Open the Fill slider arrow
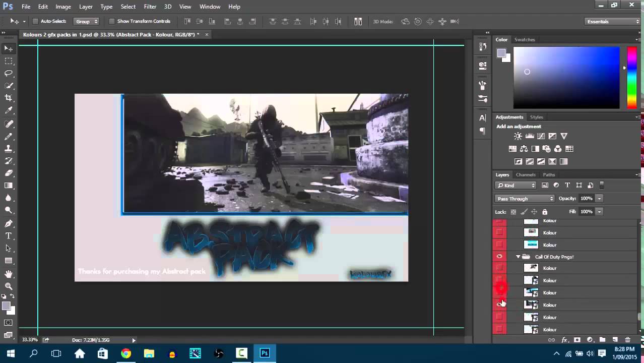The height and width of the screenshot is (363, 644). pyautogui.click(x=599, y=212)
